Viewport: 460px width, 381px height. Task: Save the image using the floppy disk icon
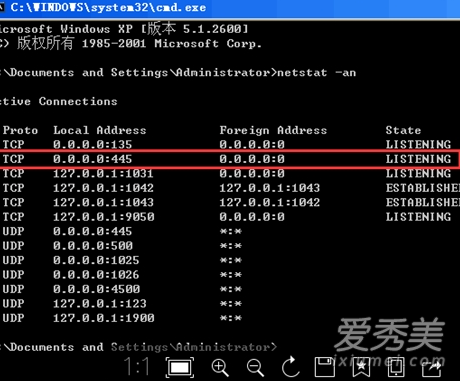pos(325,367)
